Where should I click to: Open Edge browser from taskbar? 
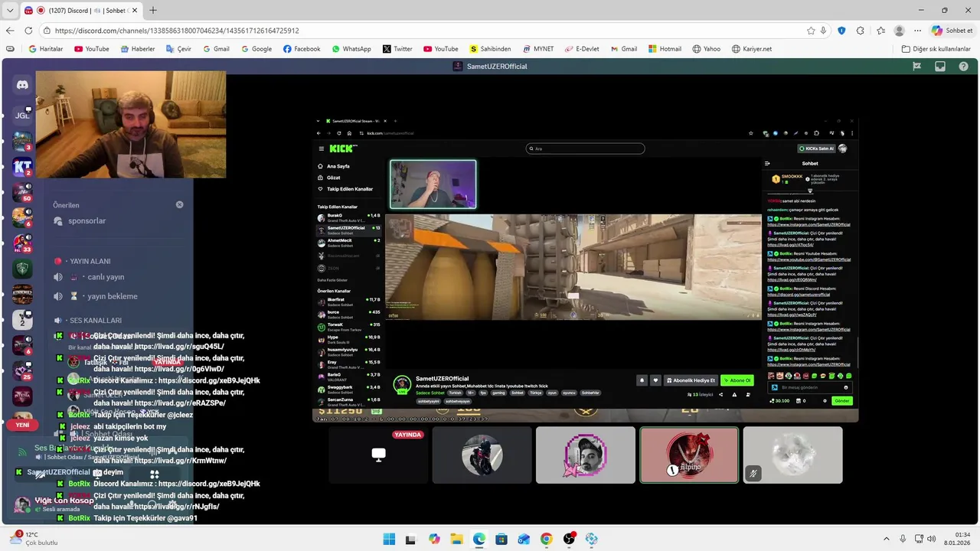[479, 539]
